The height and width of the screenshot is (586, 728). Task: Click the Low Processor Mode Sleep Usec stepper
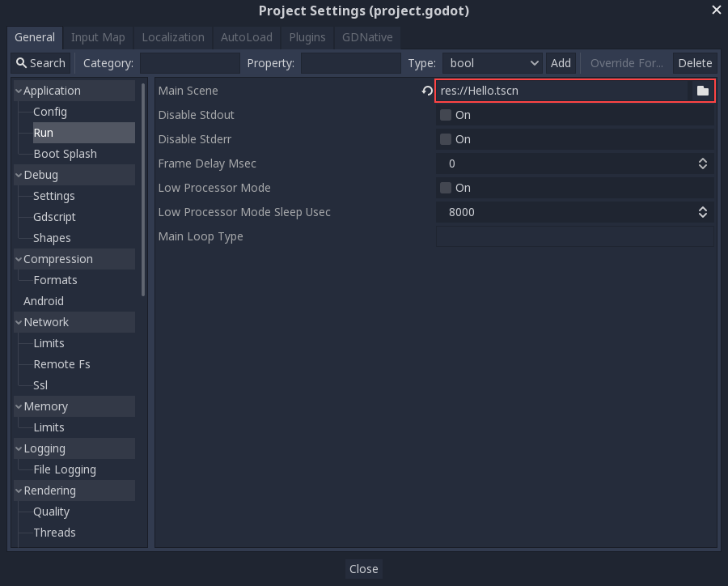pyautogui.click(x=702, y=212)
